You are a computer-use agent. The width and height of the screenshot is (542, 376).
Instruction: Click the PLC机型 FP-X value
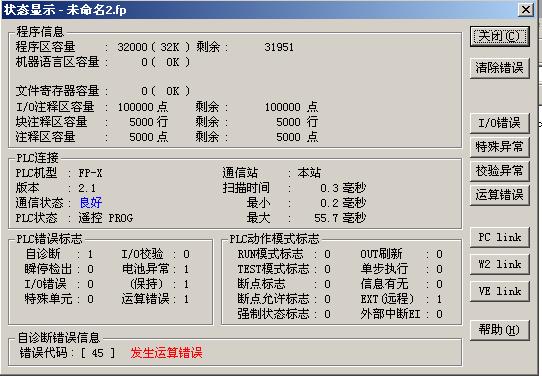point(91,173)
